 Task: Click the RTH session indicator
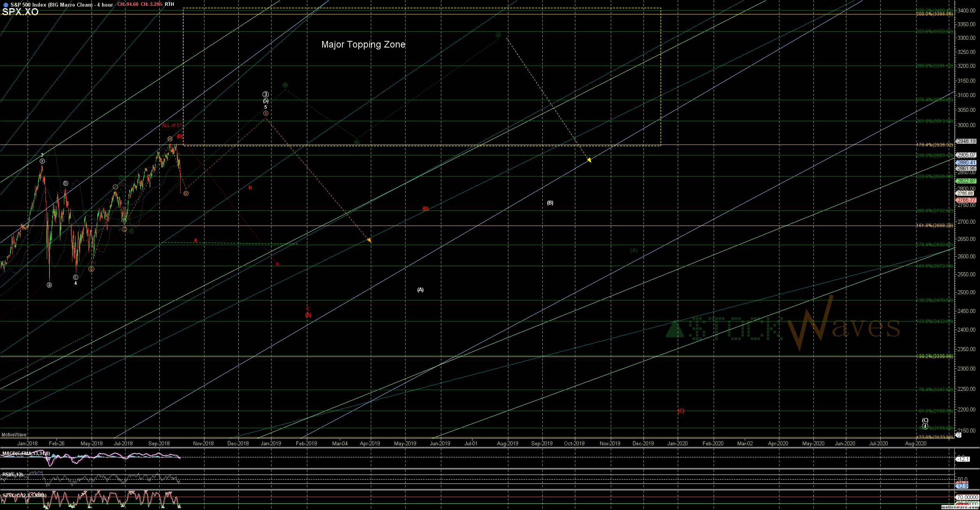[x=169, y=4]
